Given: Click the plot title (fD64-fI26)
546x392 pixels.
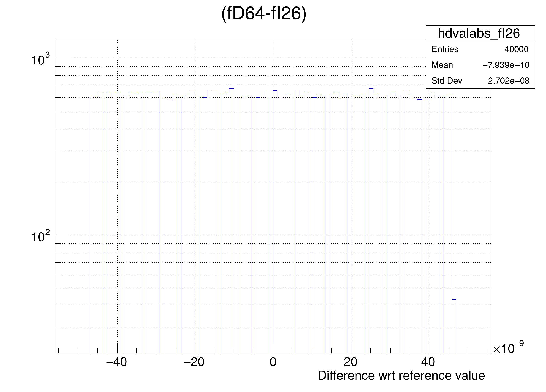Looking at the screenshot, I should (264, 13).
